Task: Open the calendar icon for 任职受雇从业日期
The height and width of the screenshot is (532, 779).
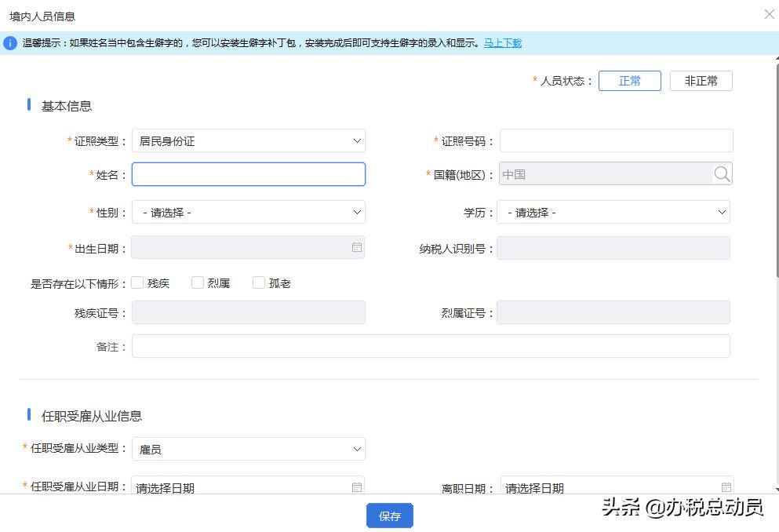Action: point(357,487)
